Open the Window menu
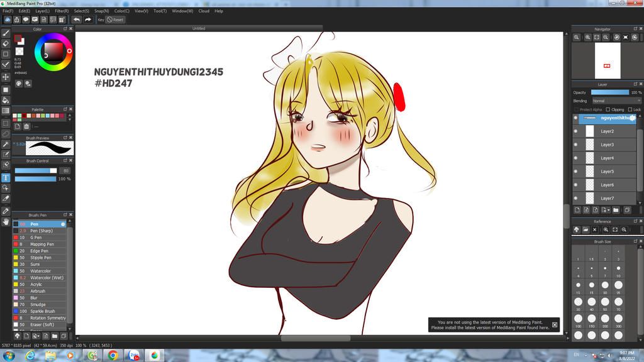Viewport: 644px width, 362px height. [182, 11]
